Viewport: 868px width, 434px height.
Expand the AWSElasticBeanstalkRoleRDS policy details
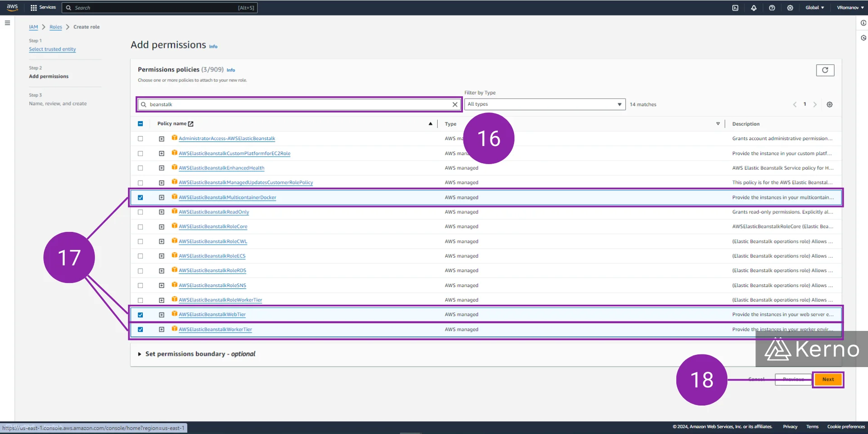coord(161,271)
